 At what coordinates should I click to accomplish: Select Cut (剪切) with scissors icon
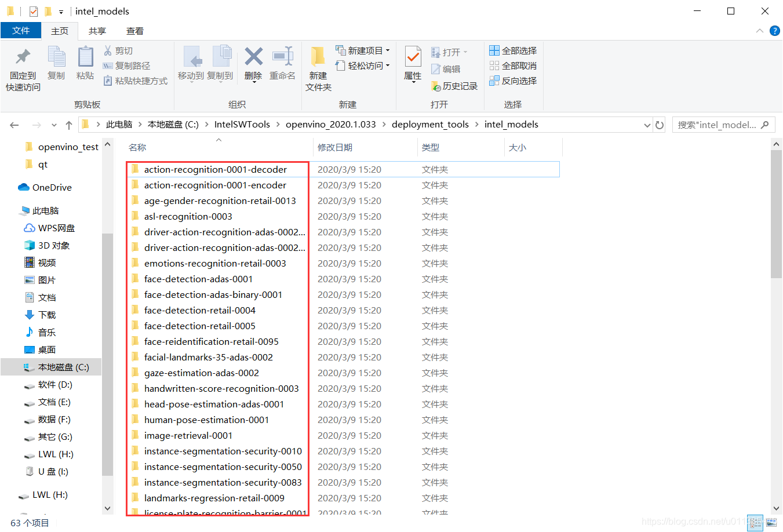[118, 51]
